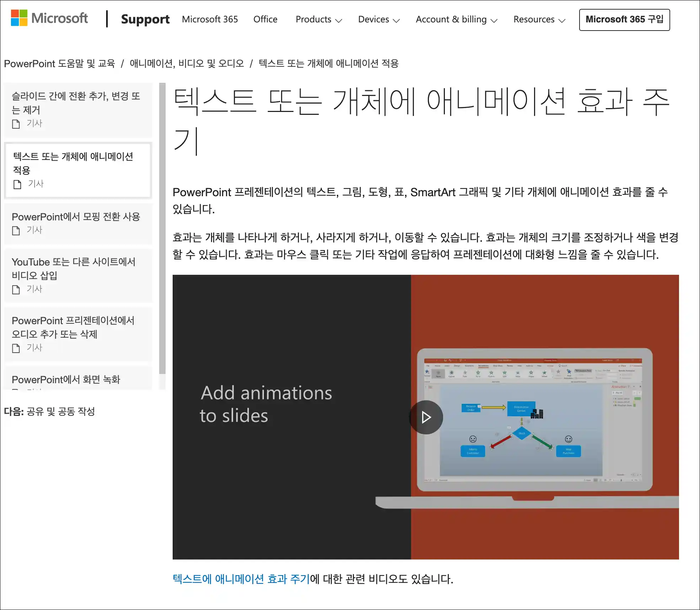Open PowerPoint 도움말 및 교육 breadcrumb
The image size is (700, 610).
point(59,64)
